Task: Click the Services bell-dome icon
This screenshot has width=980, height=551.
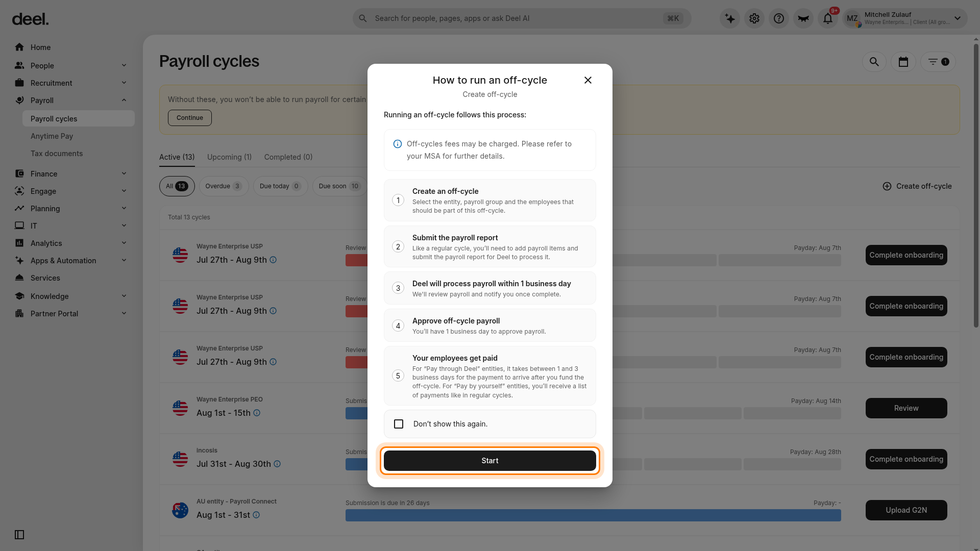Action: coord(19,278)
